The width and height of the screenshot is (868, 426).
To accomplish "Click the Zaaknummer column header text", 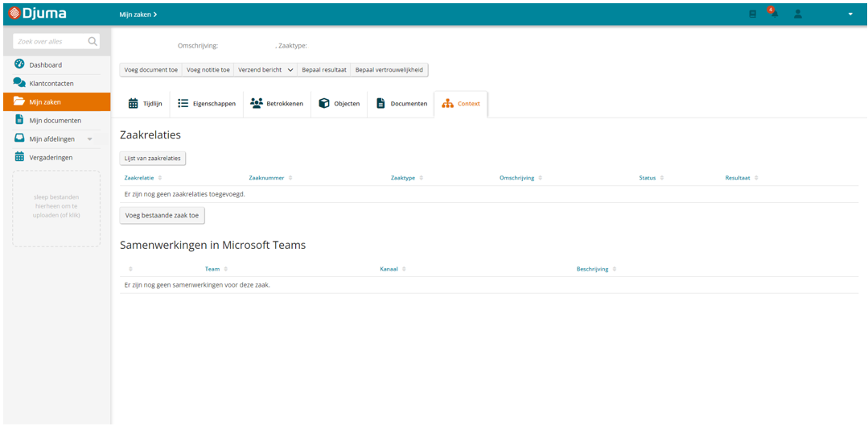I will pyautogui.click(x=267, y=178).
